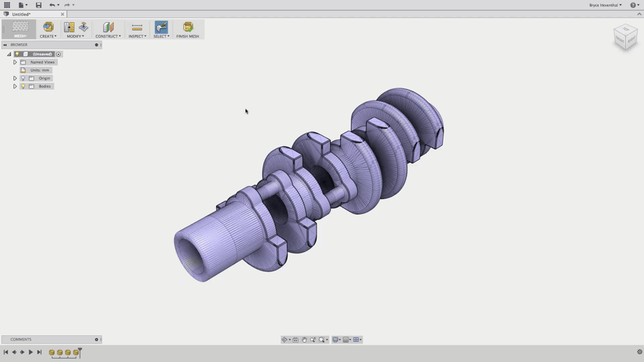This screenshot has width=644, height=362.
Task: Open the redo history dropdown arrow
Action: pyautogui.click(x=74, y=5)
